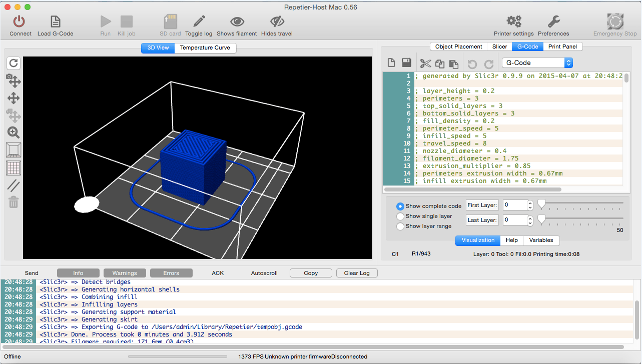Click the Clear Log button
Image resolution: width=642 pixels, height=364 pixels.
[357, 273]
